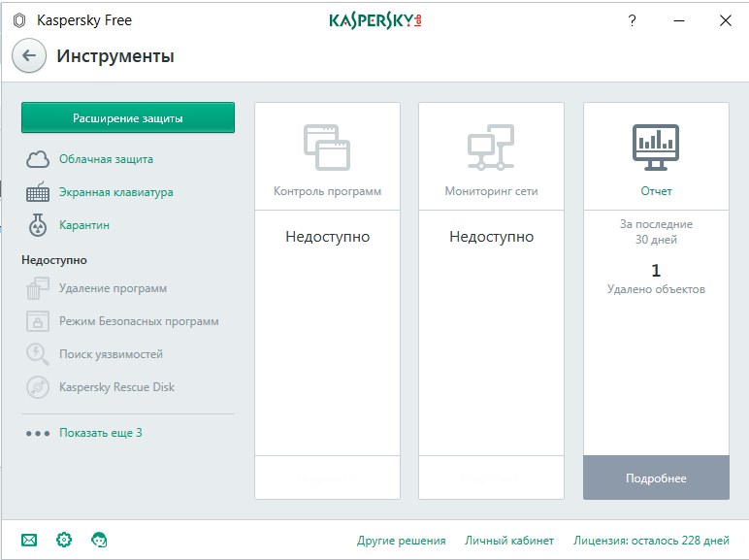
Task: Select Удаление программ in the sidebar
Action: click(x=113, y=288)
